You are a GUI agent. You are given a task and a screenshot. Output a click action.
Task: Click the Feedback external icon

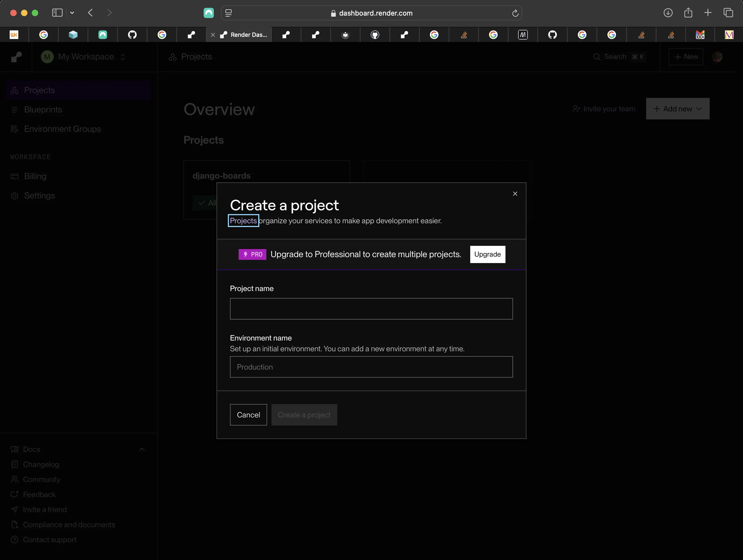(15, 494)
